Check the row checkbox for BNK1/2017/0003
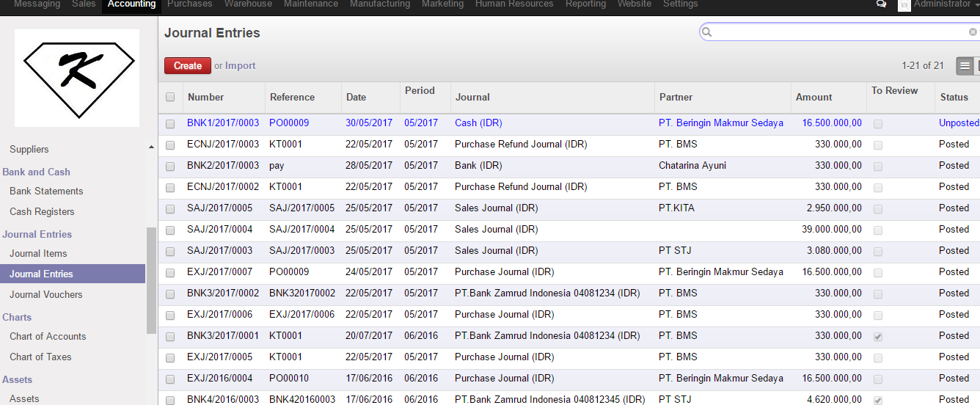This screenshot has height=405, width=980. (170, 124)
